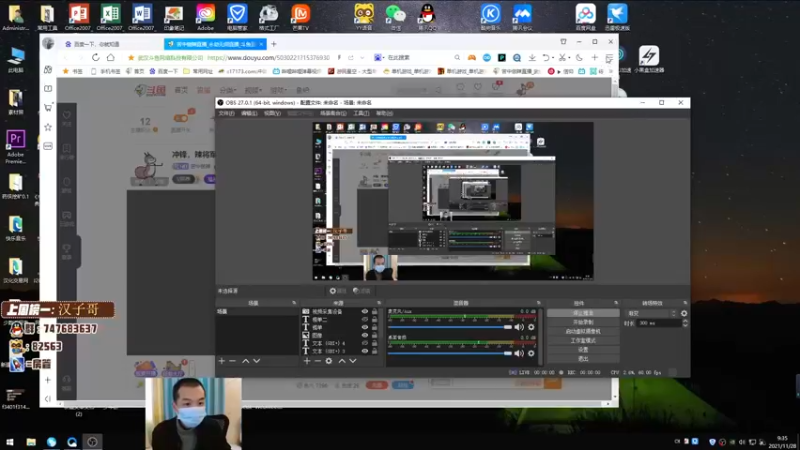Add a new source with the plus icon
The image size is (800, 450).
click(x=307, y=361)
